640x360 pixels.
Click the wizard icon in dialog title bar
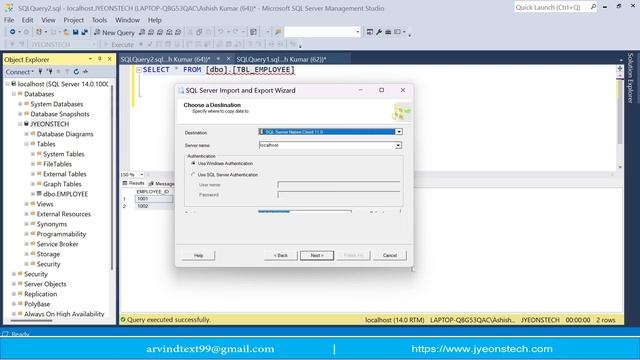click(181, 90)
